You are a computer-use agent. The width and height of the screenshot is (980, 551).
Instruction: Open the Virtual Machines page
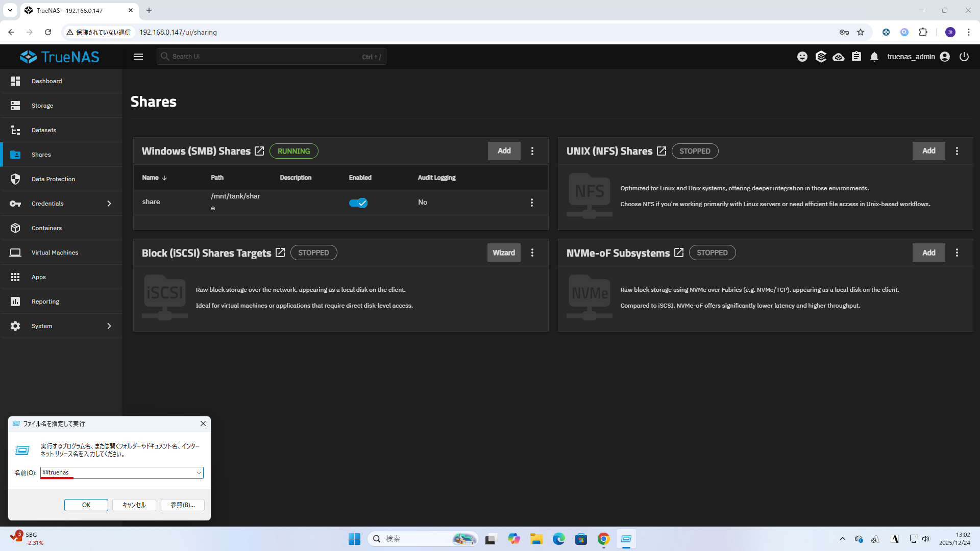click(x=55, y=253)
